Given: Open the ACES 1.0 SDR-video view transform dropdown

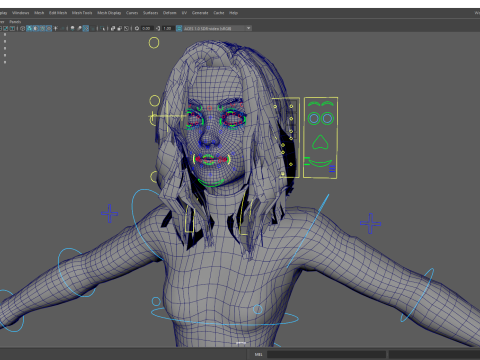Looking at the screenshot, I should [217, 28].
